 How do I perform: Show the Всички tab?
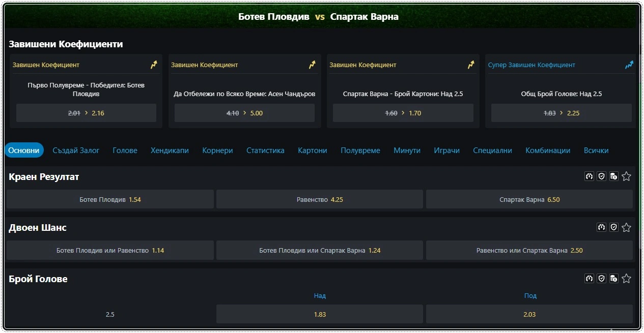[x=596, y=150]
